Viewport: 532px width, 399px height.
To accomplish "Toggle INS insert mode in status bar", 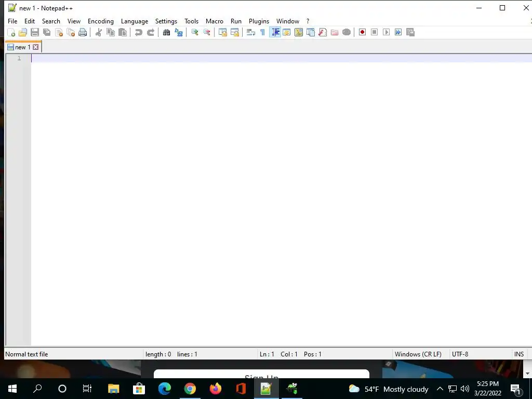I will pos(519,354).
